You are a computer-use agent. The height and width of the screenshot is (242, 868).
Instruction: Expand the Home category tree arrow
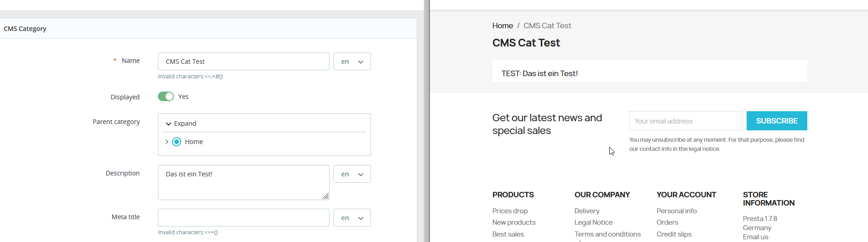(167, 142)
